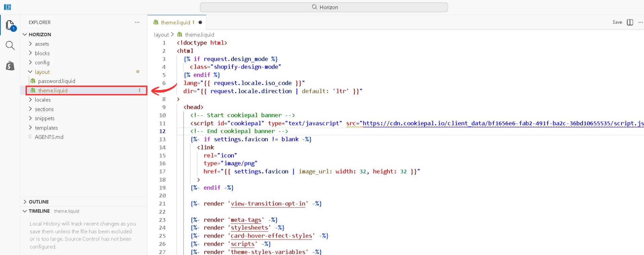Split the editor layout icon next to Save
644x255 pixels.
pos(630,22)
